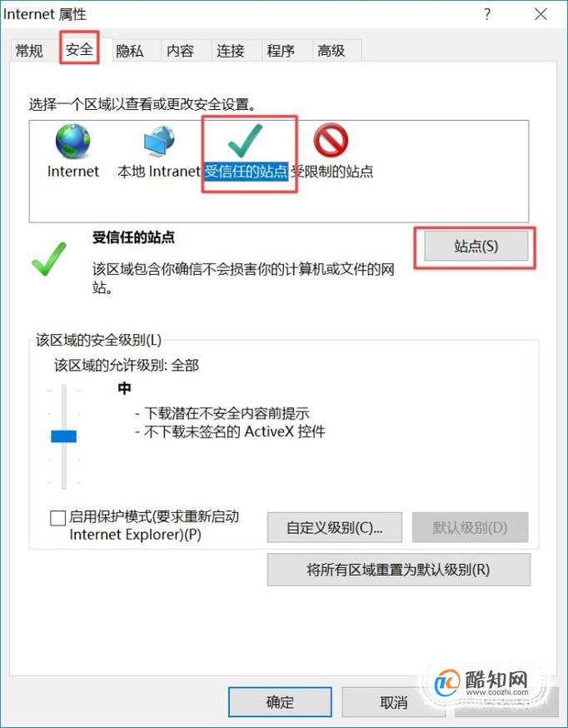Image resolution: width=568 pixels, height=728 pixels.
Task: Select the 受限制的站点 red prohibited icon
Action: click(331, 142)
